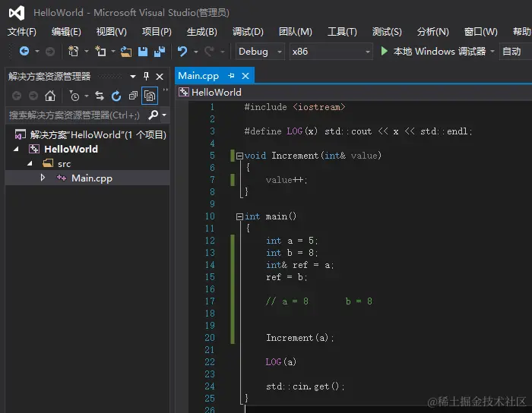Click the Collapse All icon in Solution Explorer
This screenshot has height=413, width=532.
[x=133, y=96]
